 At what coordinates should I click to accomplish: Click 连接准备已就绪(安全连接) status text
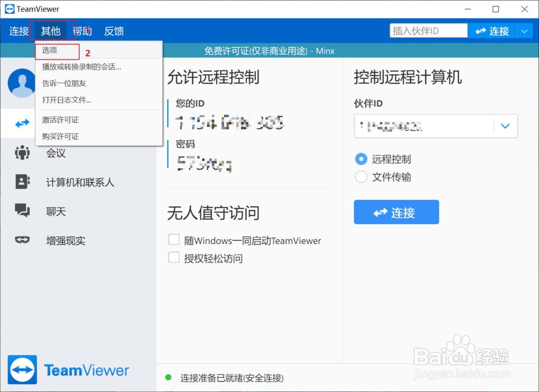click(x=232, y=378)
